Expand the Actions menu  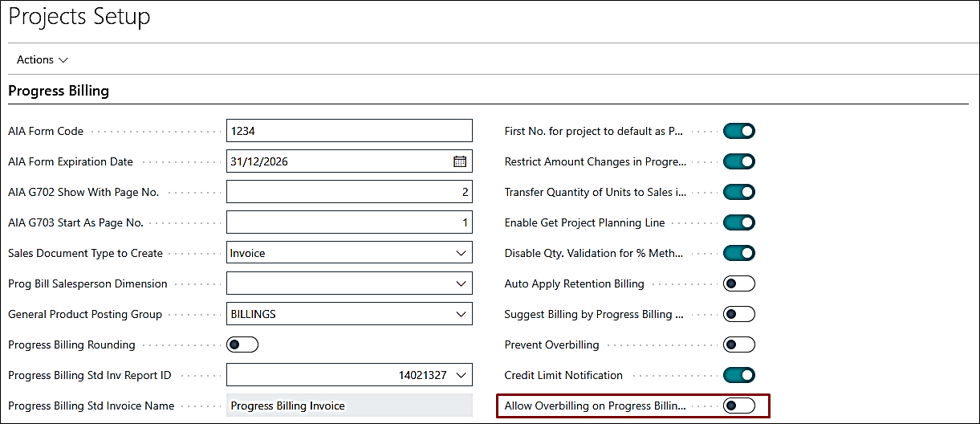pyautogui.click(x=43, y=59)
